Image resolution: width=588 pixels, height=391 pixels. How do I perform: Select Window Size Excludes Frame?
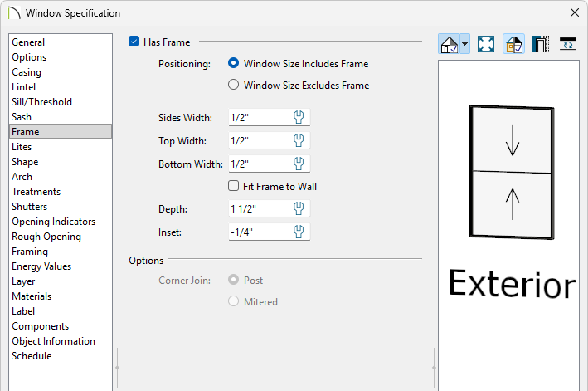pos(233,85)
